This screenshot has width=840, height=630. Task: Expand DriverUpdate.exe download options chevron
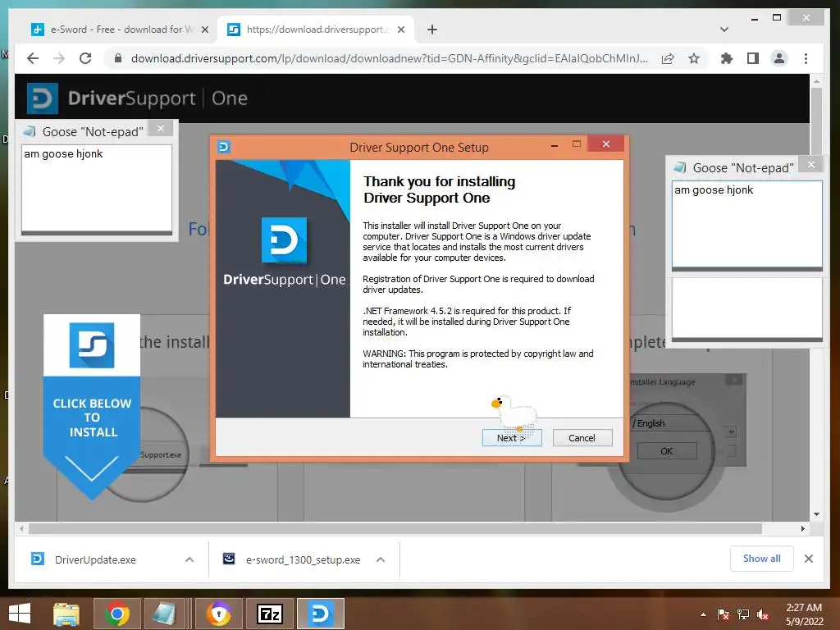point(189,559)
